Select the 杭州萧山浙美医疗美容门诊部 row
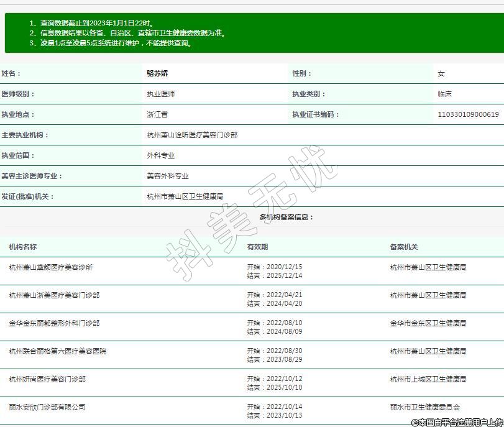The height and width of the screenshot is (427, 504). tap(54, 295)
